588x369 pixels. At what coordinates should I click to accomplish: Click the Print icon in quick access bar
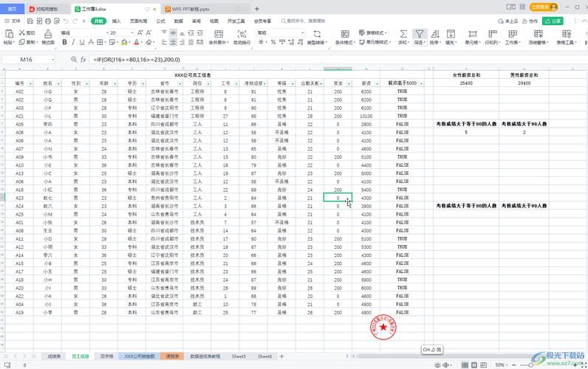coord(48,21)
